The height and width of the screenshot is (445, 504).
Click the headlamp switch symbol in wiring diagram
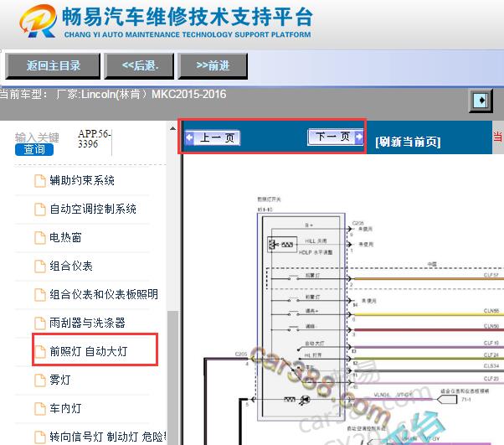click(x=301, y=317)
